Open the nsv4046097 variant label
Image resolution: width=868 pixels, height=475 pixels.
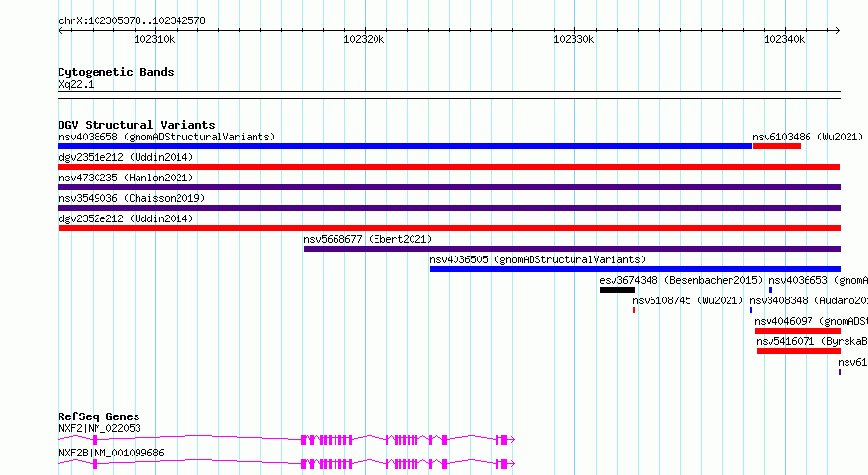click(x=811, y=321)
